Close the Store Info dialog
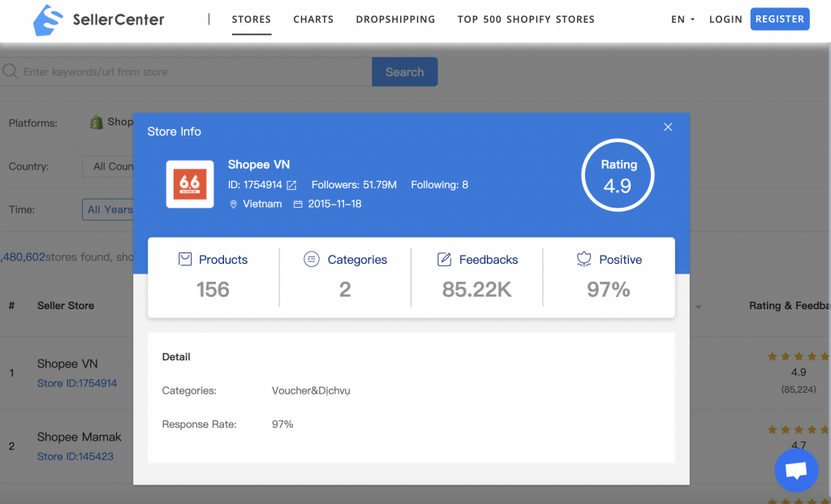Image resolution: width=831 pixels, height=504 pixels. pos(668,127)
